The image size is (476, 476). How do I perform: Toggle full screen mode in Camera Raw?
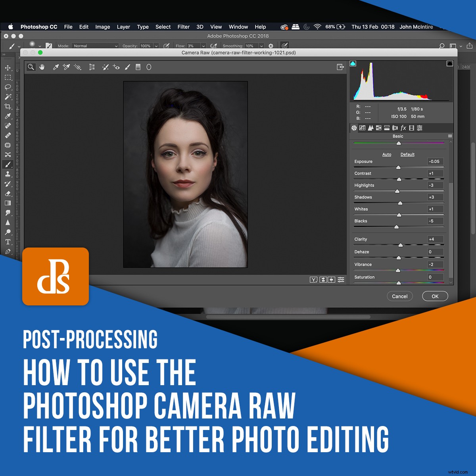click(340, 67)
